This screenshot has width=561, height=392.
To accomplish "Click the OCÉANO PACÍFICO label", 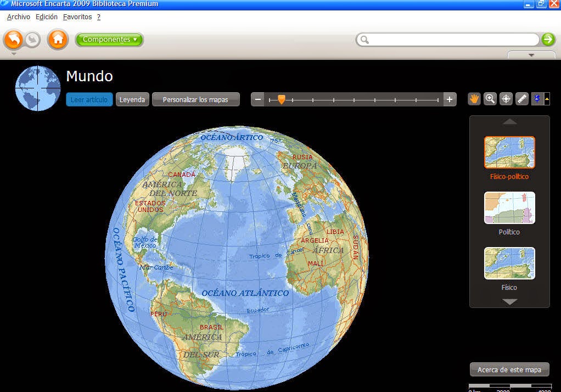I will [124, 270].
